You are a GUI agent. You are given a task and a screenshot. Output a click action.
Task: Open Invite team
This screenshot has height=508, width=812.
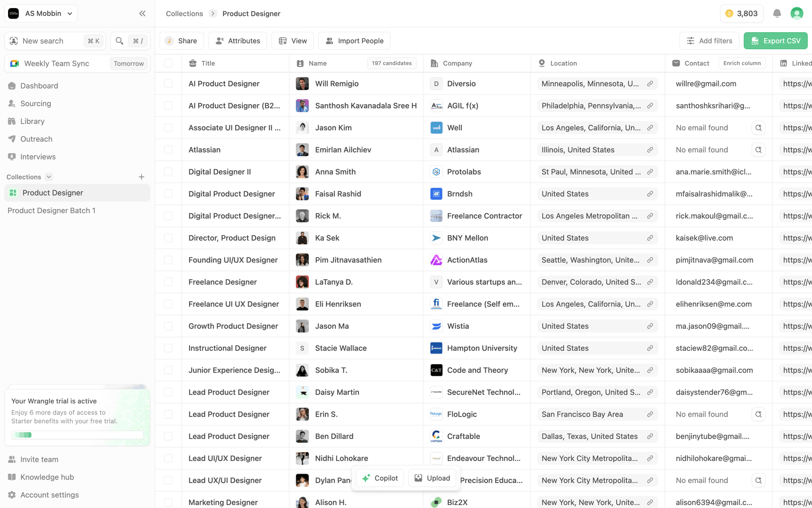(39, 460)
